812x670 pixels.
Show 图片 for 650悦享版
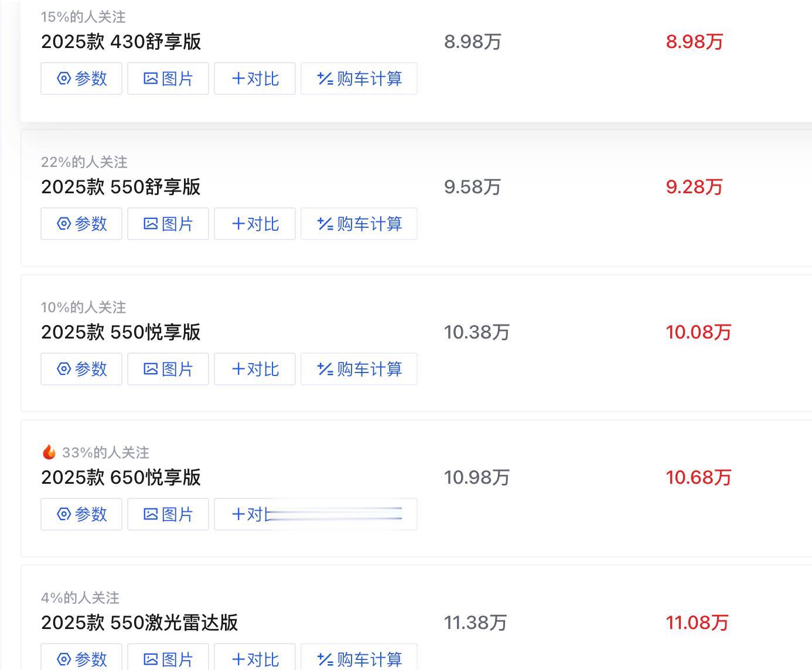coord(168,514)
